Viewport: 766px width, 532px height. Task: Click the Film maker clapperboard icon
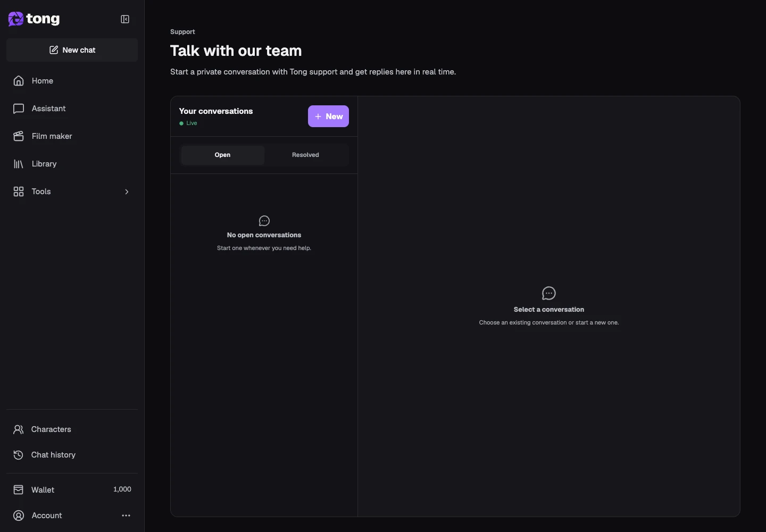19,136
